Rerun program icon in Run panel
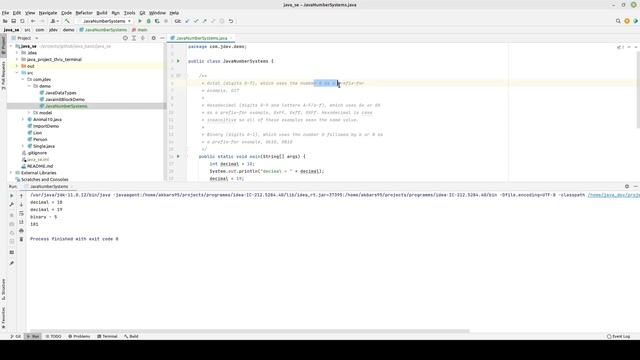 tap(11, 196)
